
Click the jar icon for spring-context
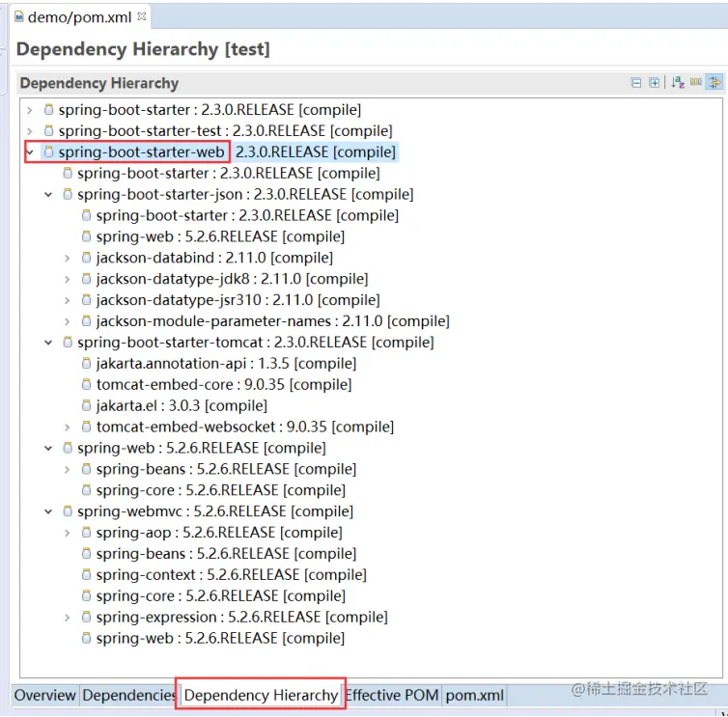(x=86, y=574)
